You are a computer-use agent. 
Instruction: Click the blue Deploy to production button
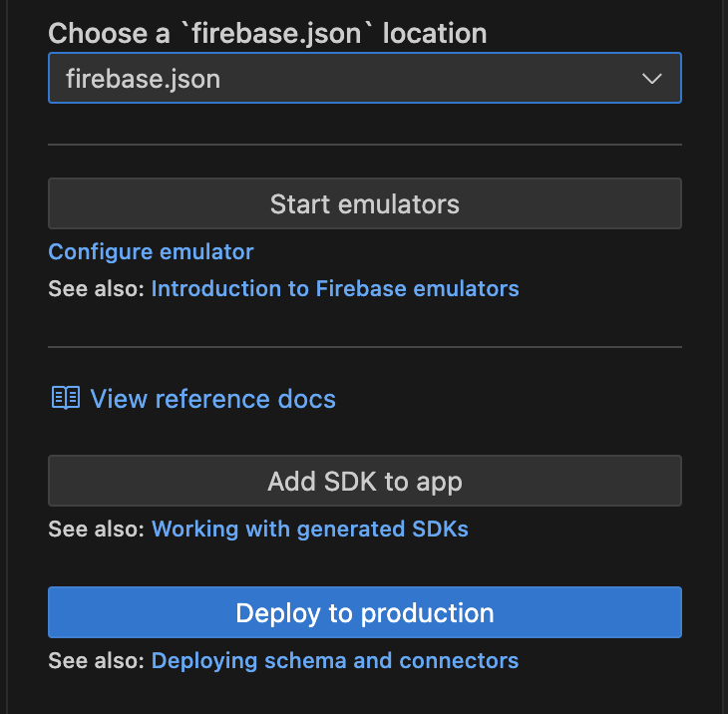click(365, 612)
